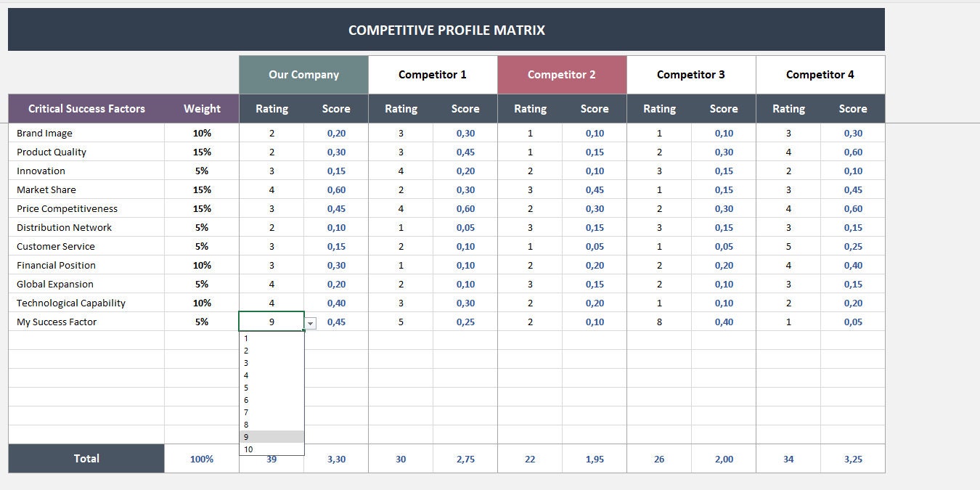Click Our Company total score 3,30
This screenshot has height=490, width=980.
tap(336, 458)
